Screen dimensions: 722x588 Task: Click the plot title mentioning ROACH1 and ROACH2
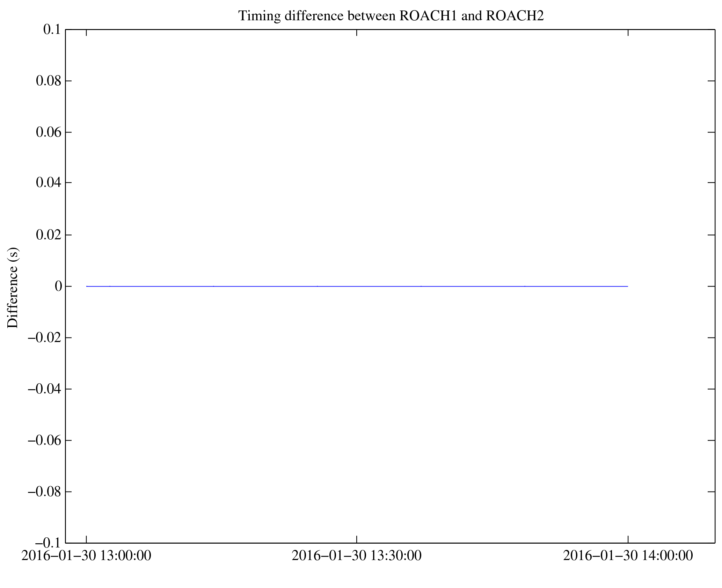pos(391,16)
